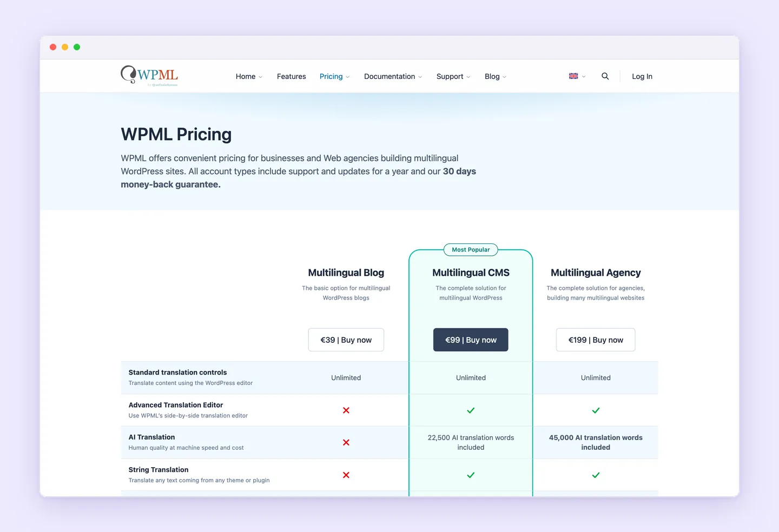Click the AI Translation feature label
Screen dimensions: 779x532
click(x=152, y=437)
